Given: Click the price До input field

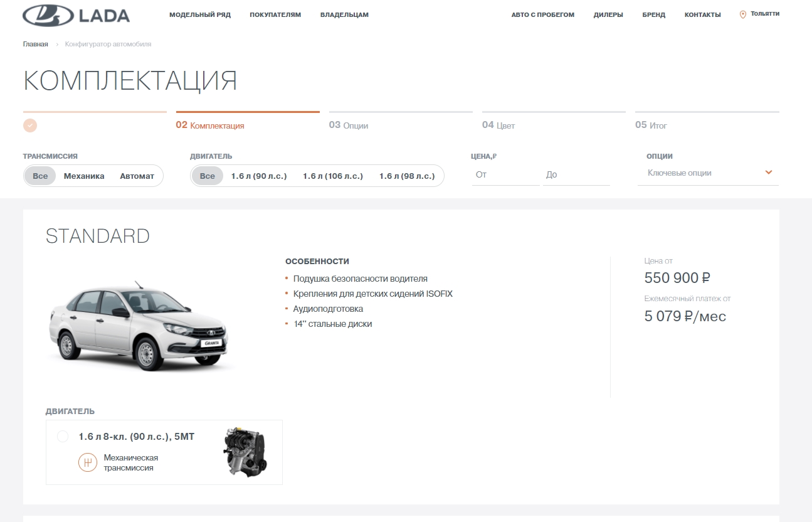Looking at the screenshot, I should (x=576, y=175).
